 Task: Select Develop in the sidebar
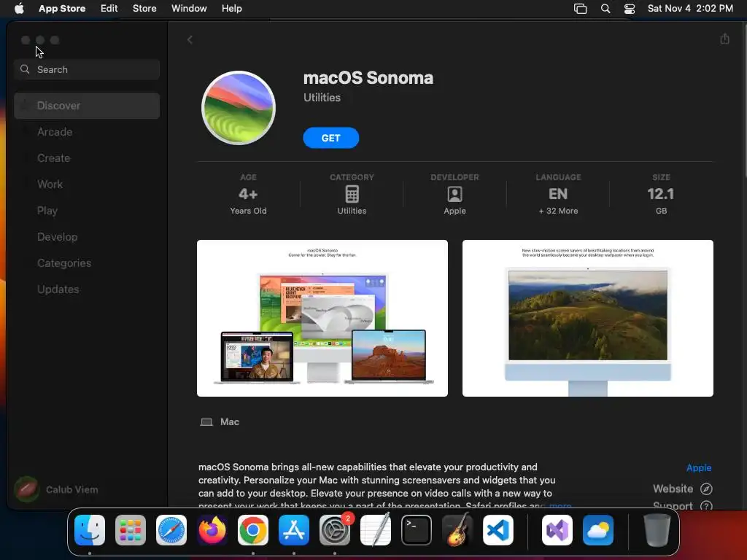tap(87, 237)
